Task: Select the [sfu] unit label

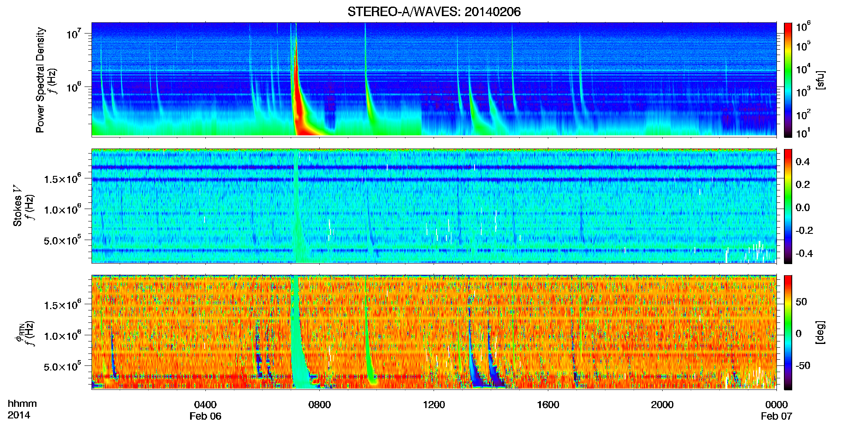Action: click(x=820, y=80)
